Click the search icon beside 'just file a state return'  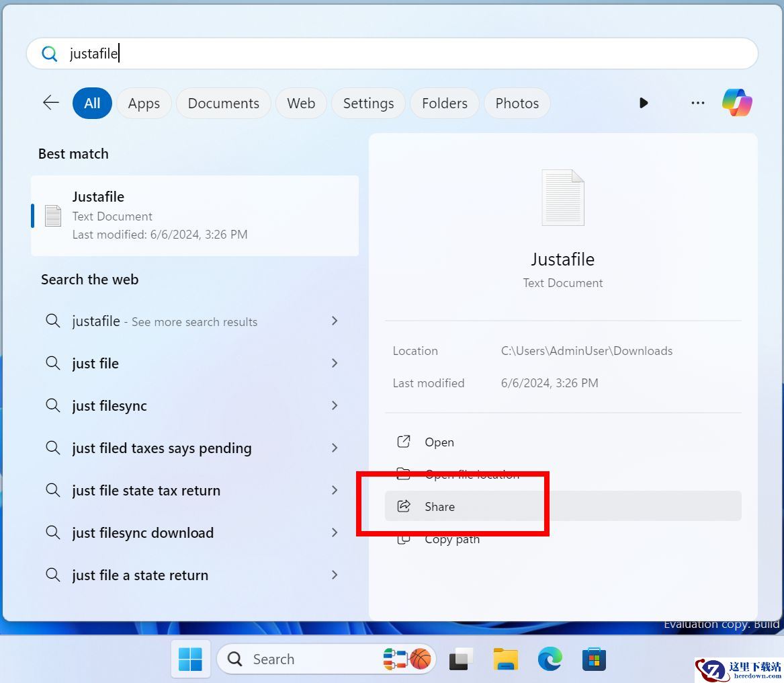(x=53, y=574)
